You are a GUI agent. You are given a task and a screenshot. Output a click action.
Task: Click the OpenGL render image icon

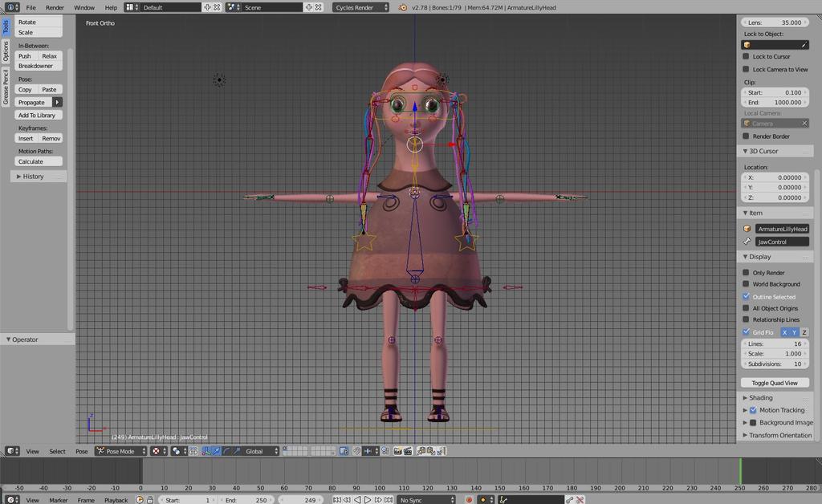[398, 451]
